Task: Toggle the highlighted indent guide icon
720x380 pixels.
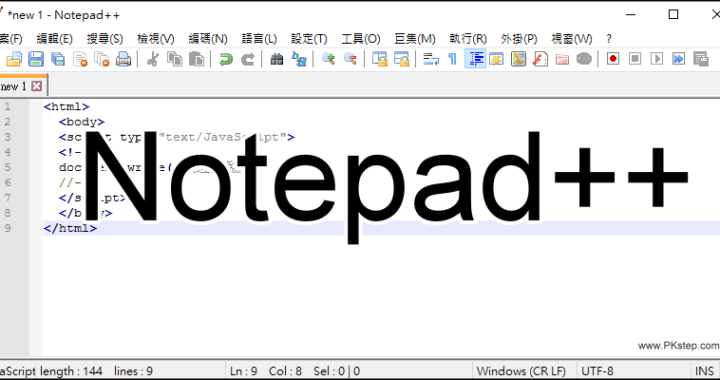Action: click(x=475, y=59)
